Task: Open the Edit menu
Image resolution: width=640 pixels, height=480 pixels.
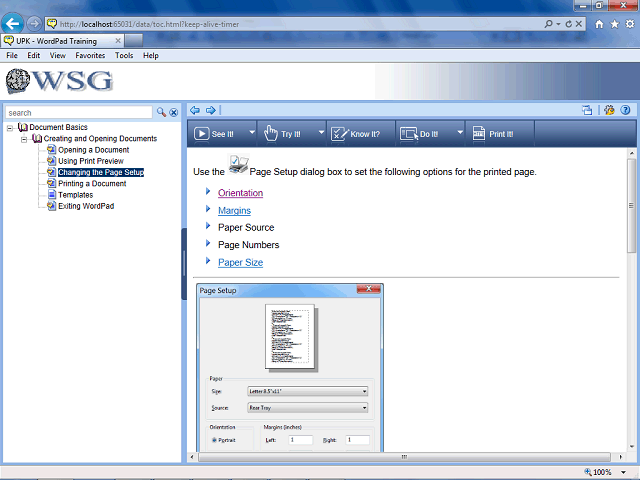Action: click(x=33, y=56)
